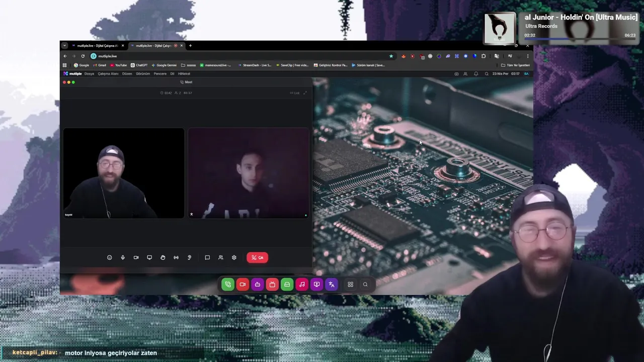Viewport: 644px width, 362px height.
Task: Open the HiNekst menu
Action: point(184,74)
